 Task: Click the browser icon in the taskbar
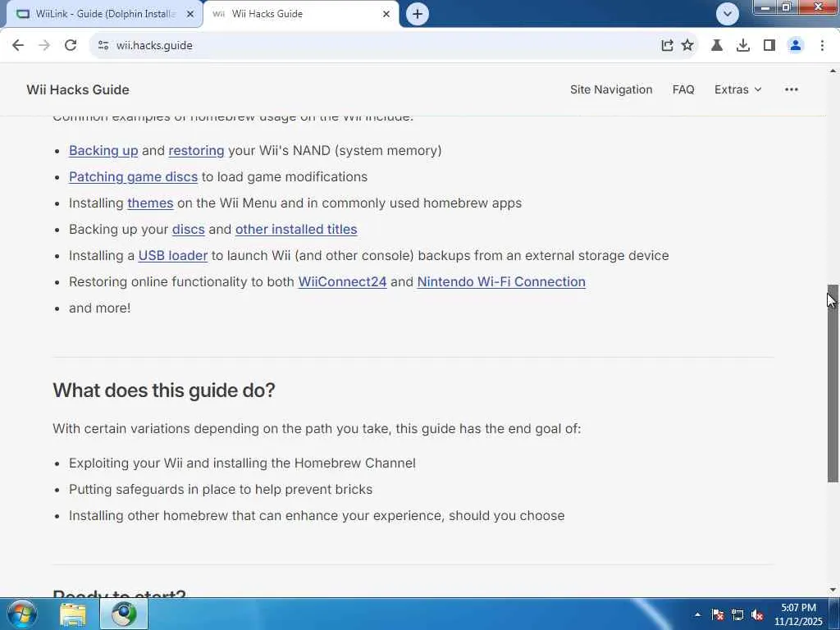coord(124,614)
